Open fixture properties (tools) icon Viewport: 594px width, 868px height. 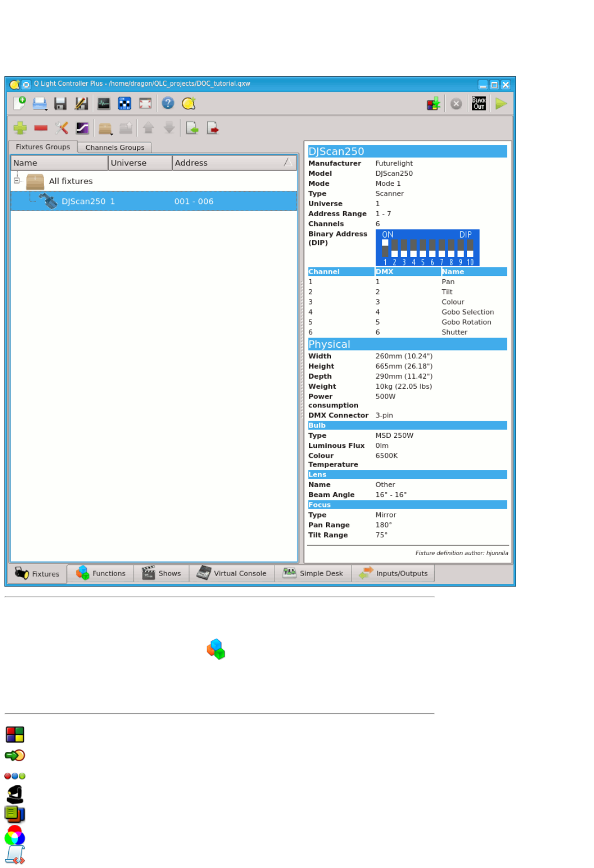(x=61, y=128)
